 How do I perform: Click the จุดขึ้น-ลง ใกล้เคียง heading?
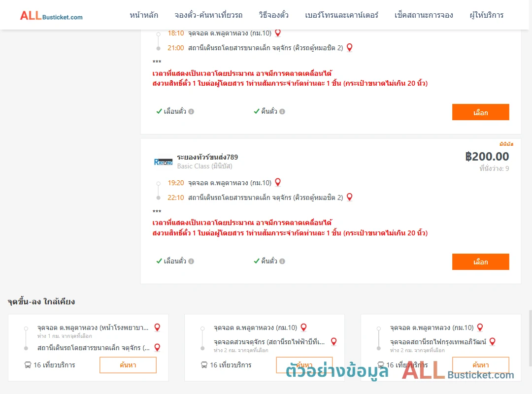pyautogui.click(x=41, y=301)
